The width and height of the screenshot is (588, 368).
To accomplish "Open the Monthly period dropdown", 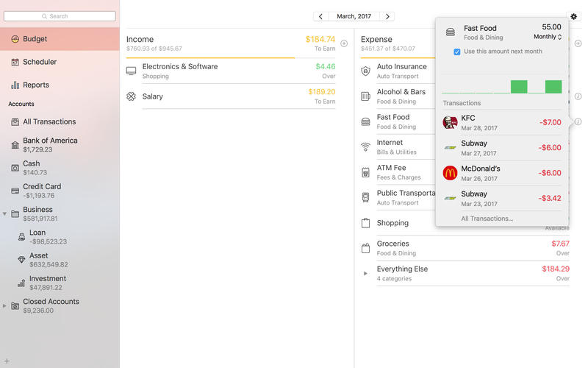I will tap(548, 37).
